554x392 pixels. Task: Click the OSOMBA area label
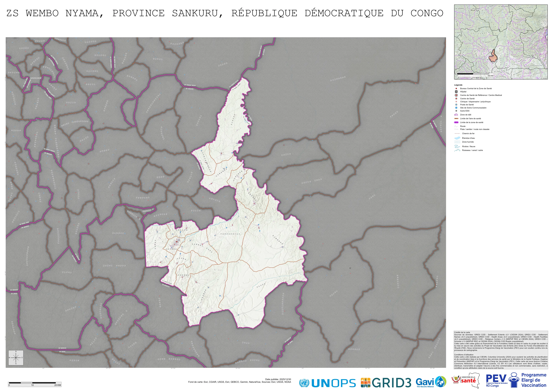(171, 249)
